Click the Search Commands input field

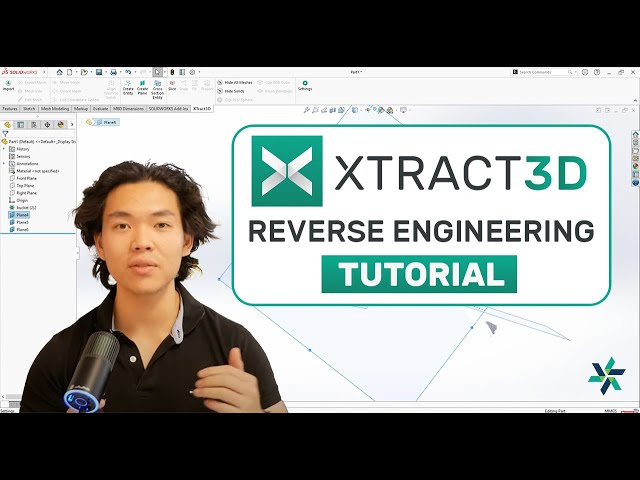[x=543, y=72]
